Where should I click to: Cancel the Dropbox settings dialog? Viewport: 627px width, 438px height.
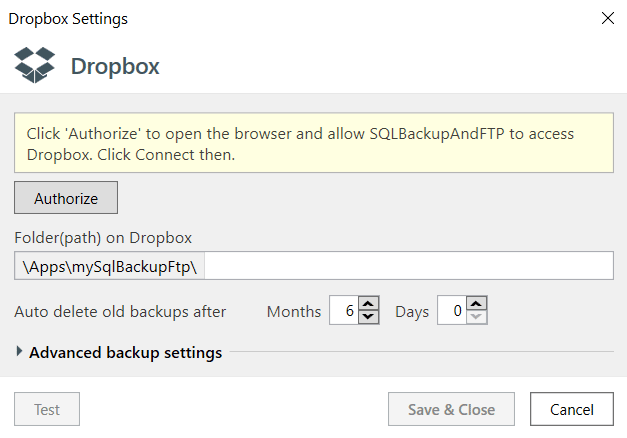[x=572, y=409]
